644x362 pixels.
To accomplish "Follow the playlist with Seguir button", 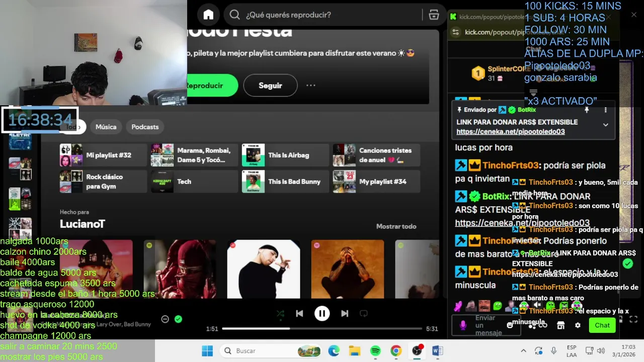I will coord(270,85).
